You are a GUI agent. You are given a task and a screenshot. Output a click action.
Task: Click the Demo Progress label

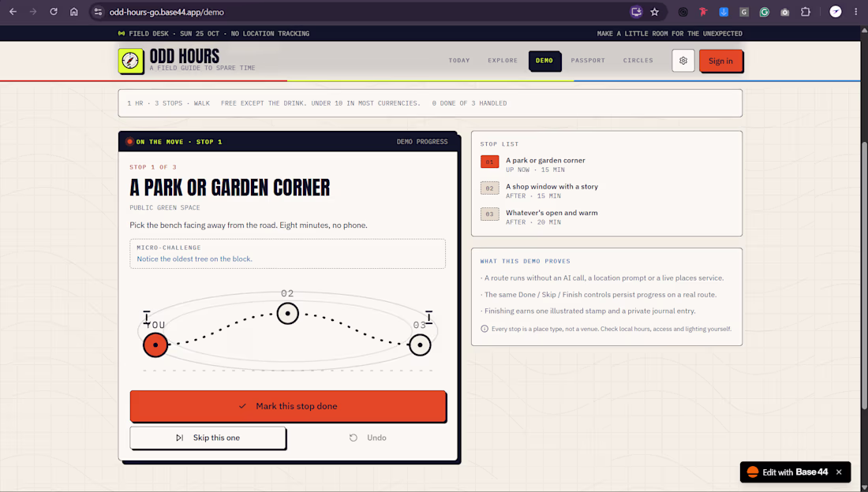click(x=422, y=142)
